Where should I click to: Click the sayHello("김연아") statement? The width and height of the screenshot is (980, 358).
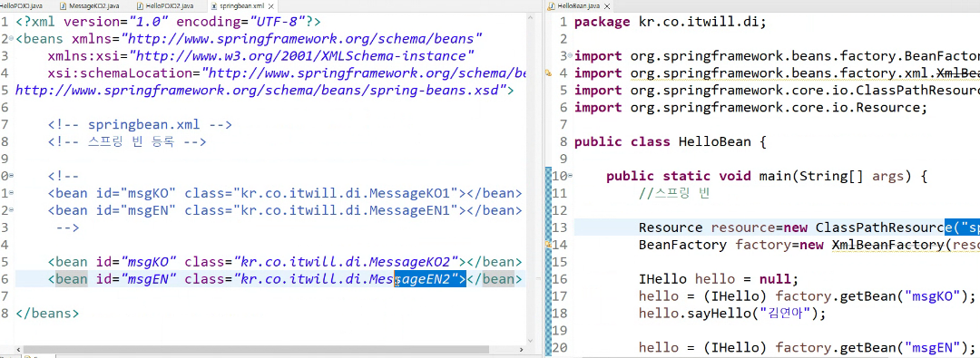(732, 314)
